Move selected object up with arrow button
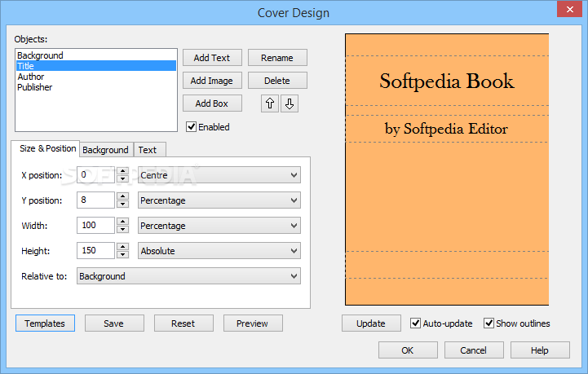Screen dimensions: 588x374 point(270,103)
